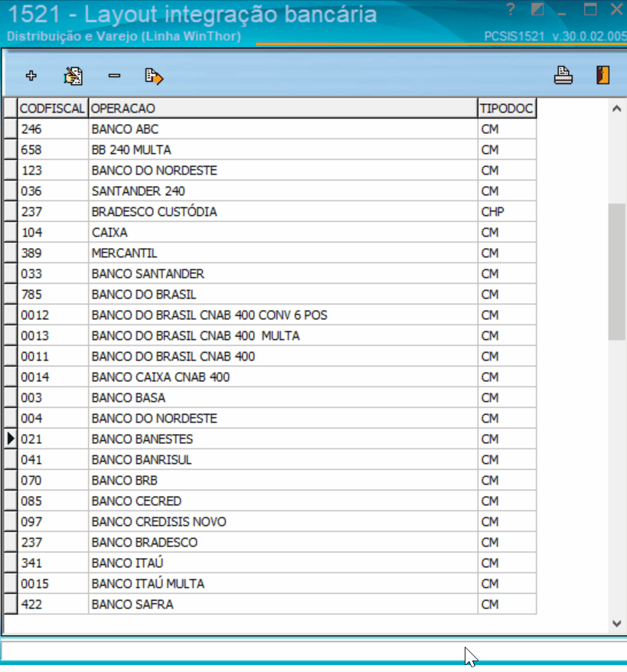
Task: Sort by CODFISCAL column header
Action: (x=53, y=109)
